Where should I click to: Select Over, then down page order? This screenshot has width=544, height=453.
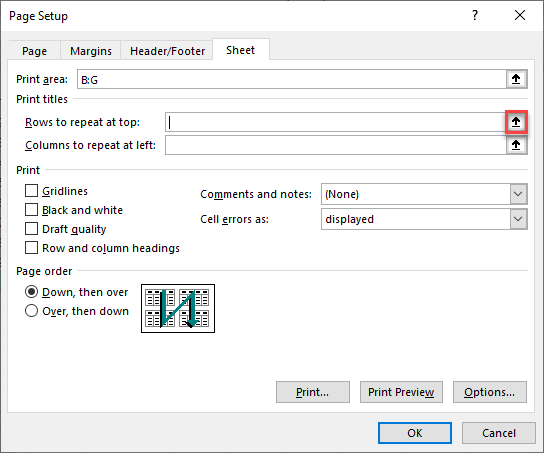tap(32, 311)
